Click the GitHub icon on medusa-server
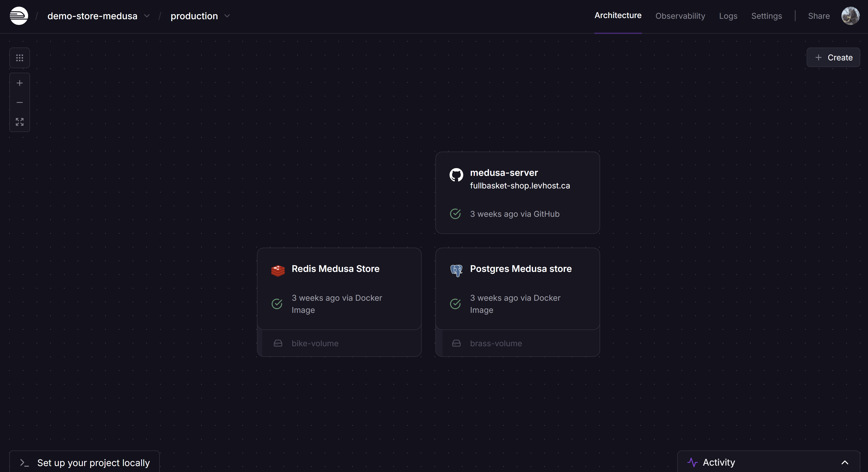The width and height of the screenshot is (868, 472). click(x=456, y=175)
